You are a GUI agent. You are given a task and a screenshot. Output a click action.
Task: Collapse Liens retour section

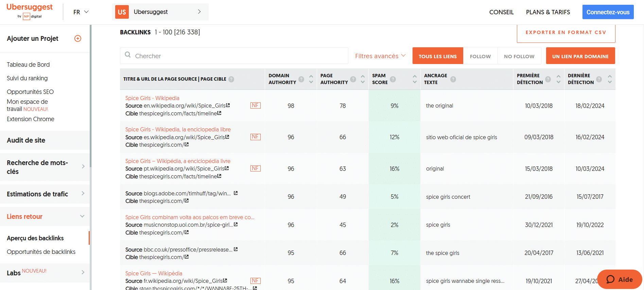pyautogui.click(x=45, y=216)
